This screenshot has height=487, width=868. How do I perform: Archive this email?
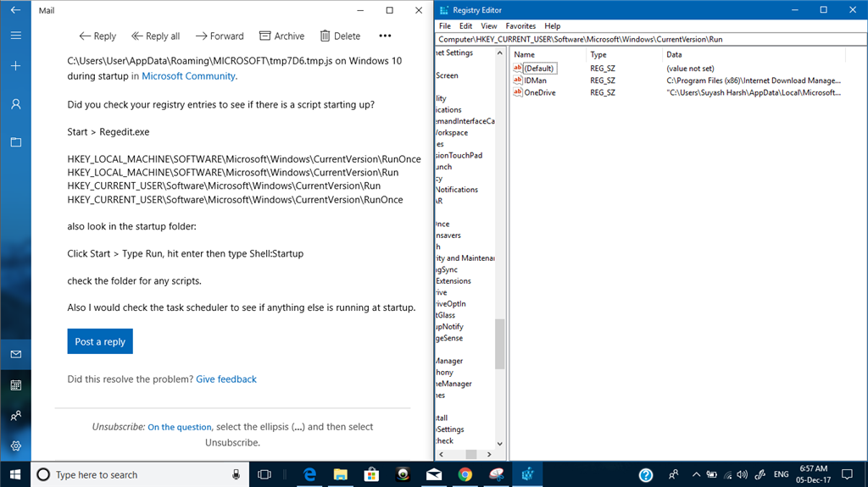tap(281, 36)
